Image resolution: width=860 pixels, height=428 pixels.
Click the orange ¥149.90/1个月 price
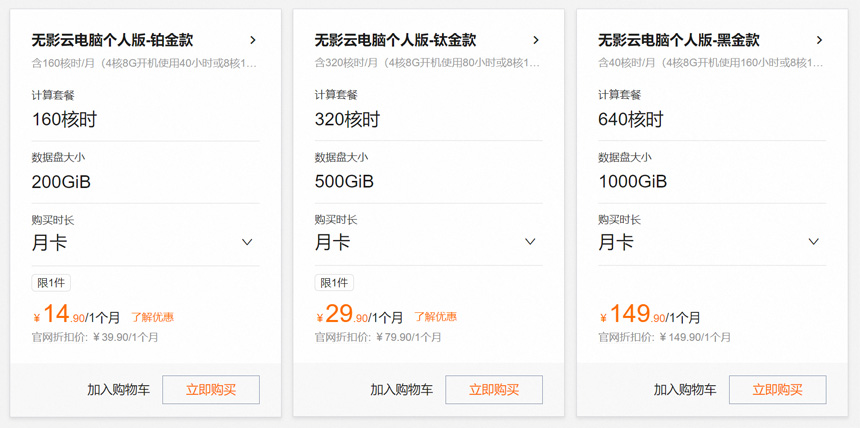click(649, 315)
